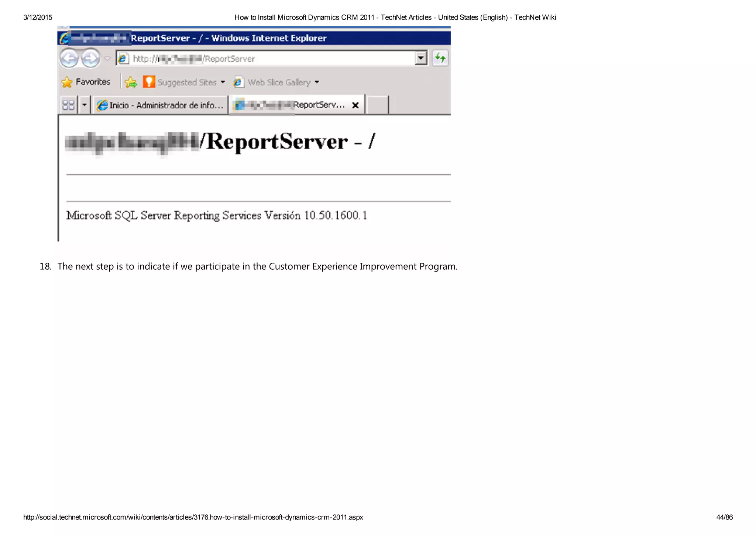Click the ReportServer - / page heading
The image size is (756, 535).
coord(220,142)
